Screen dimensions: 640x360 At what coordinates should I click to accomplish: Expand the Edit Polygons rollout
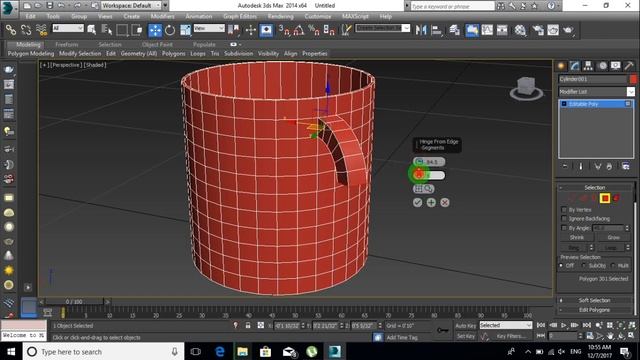point(595,310)
